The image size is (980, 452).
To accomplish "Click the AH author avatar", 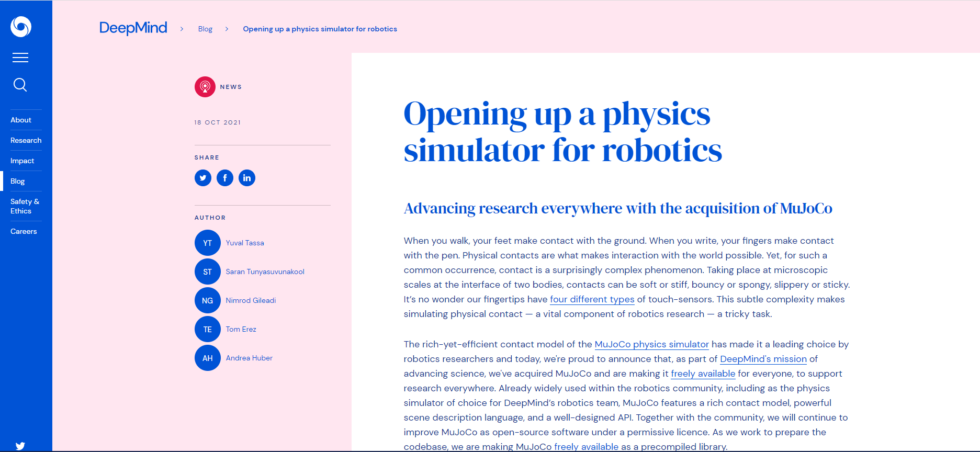I will (x=208, y=358).
